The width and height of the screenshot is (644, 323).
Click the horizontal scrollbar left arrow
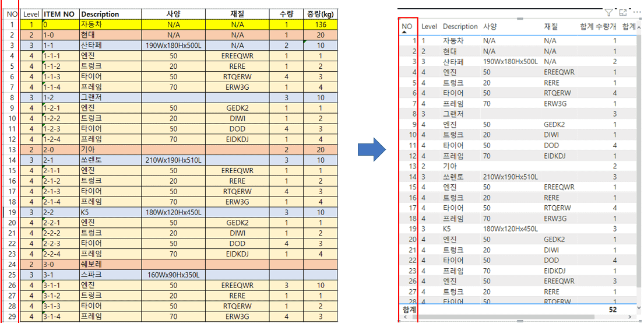tap(406, 317)
